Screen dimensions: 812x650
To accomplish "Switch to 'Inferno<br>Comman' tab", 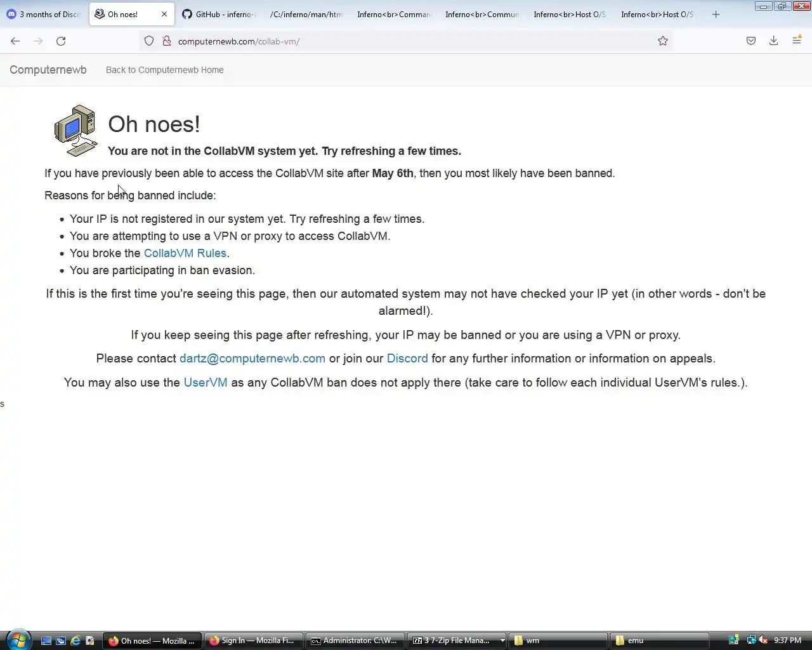I will click(394, 14).
